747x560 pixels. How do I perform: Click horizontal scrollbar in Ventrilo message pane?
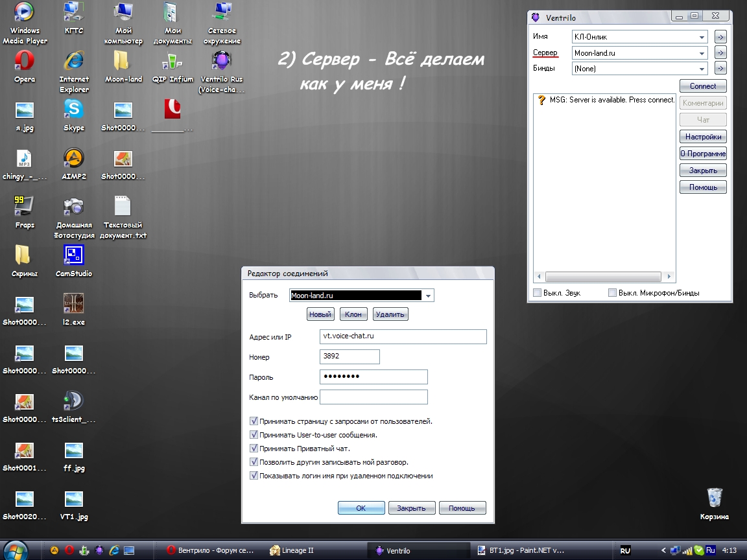click(x=604, y=277)
